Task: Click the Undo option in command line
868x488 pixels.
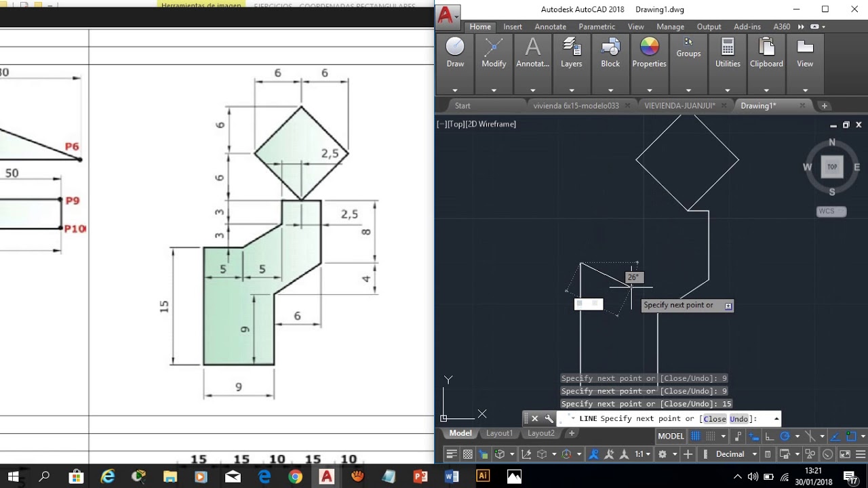Action: pyautogui.click(x=739, y=419)
